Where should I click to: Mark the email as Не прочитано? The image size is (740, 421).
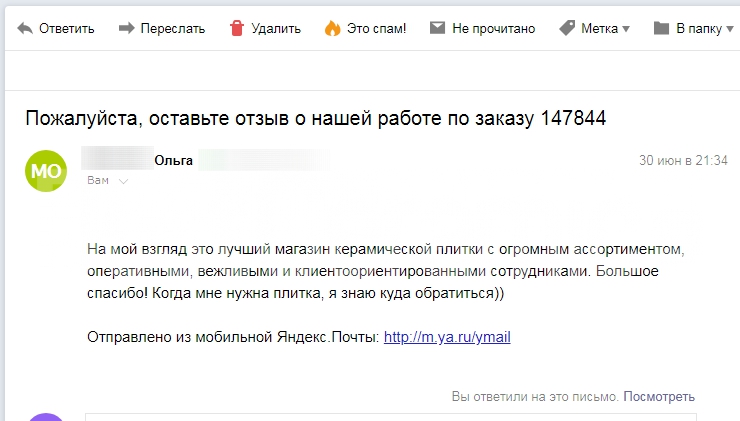click(494, 28)
